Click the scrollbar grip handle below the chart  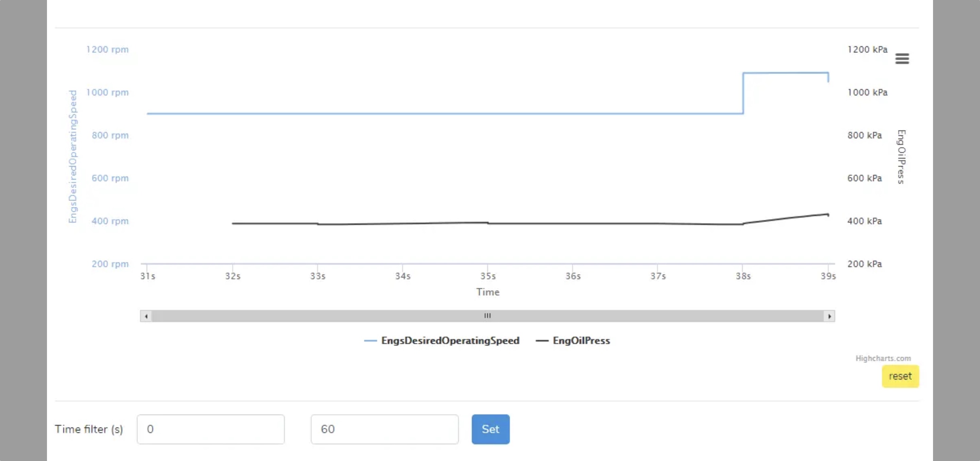click(x=487, y=316)
